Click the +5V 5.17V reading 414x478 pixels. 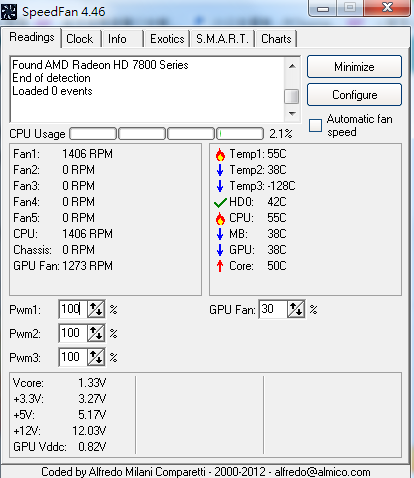[x=59, y=415]
